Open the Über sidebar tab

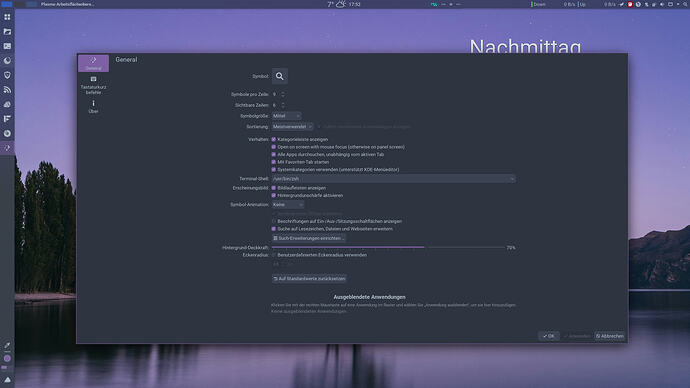93,107
